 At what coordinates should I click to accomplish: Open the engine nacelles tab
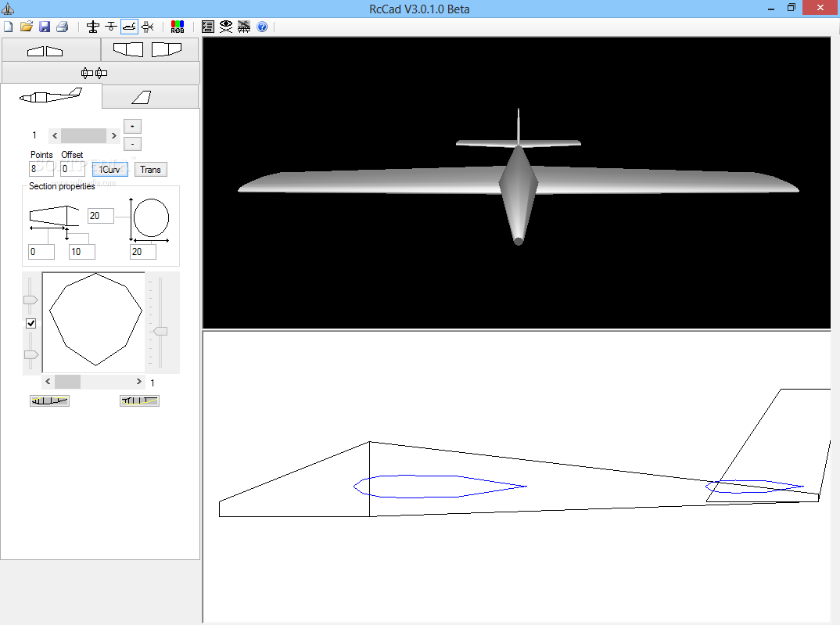point(101,73)
